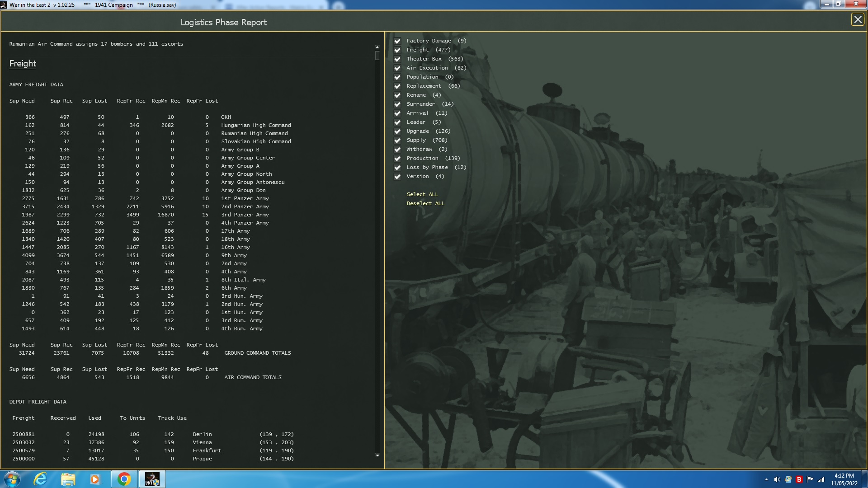Click the Deselect ALL link
Screen dimensions: 868x488
(425, 203)
